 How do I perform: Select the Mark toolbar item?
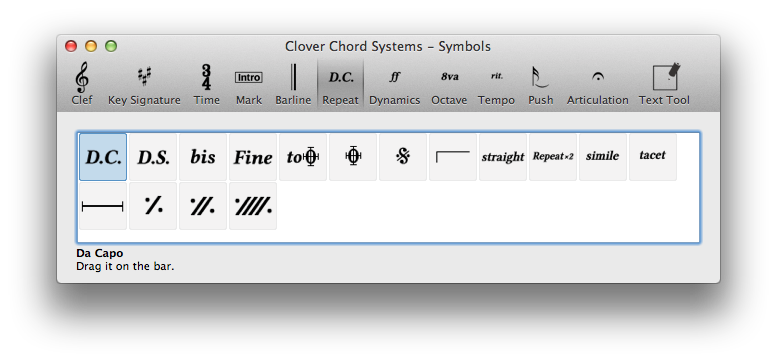(x=249, y=84)
